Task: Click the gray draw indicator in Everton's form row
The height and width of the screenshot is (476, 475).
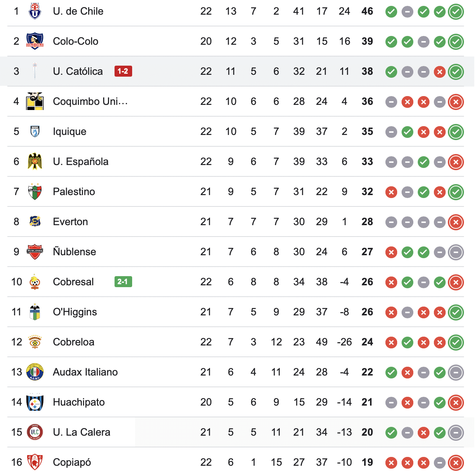Action: tap(391, 221)
